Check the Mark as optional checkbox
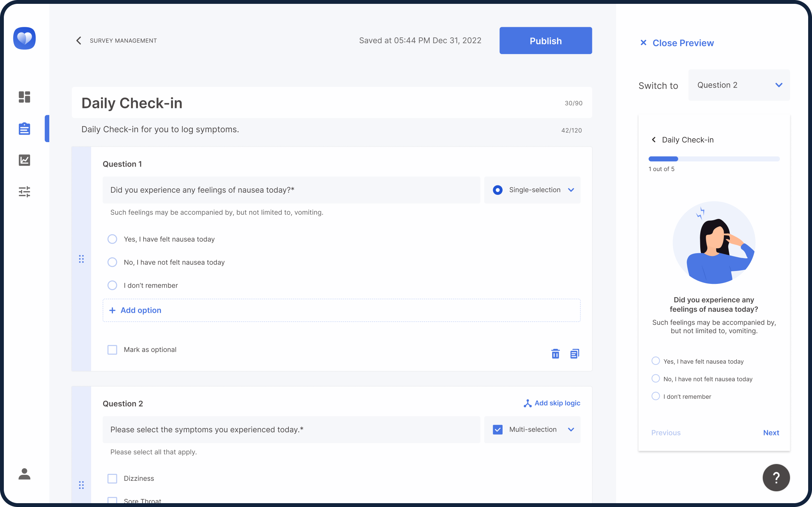 (112, 350)
